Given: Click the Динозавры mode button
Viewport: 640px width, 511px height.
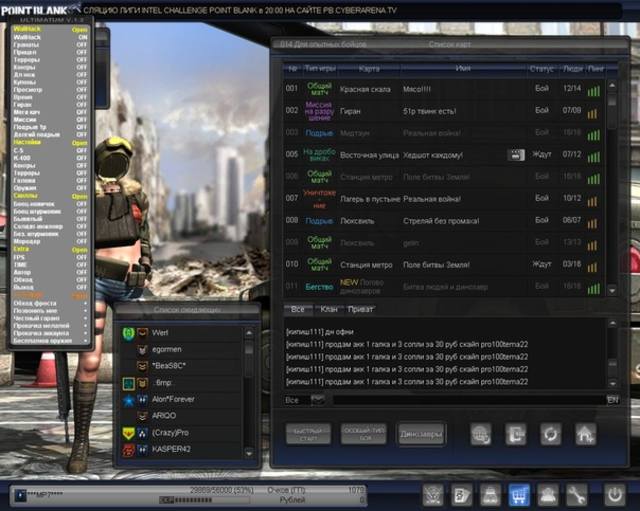Looking at the screenshot, I should 420,433.
